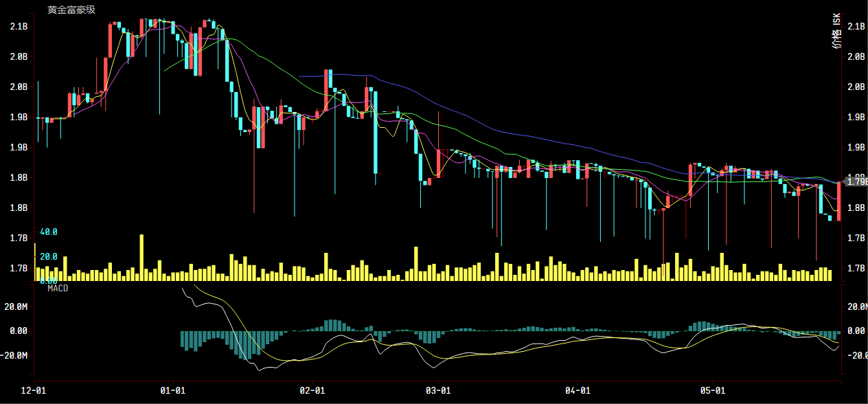Click the 04-01 date tick label

point(578,390)
